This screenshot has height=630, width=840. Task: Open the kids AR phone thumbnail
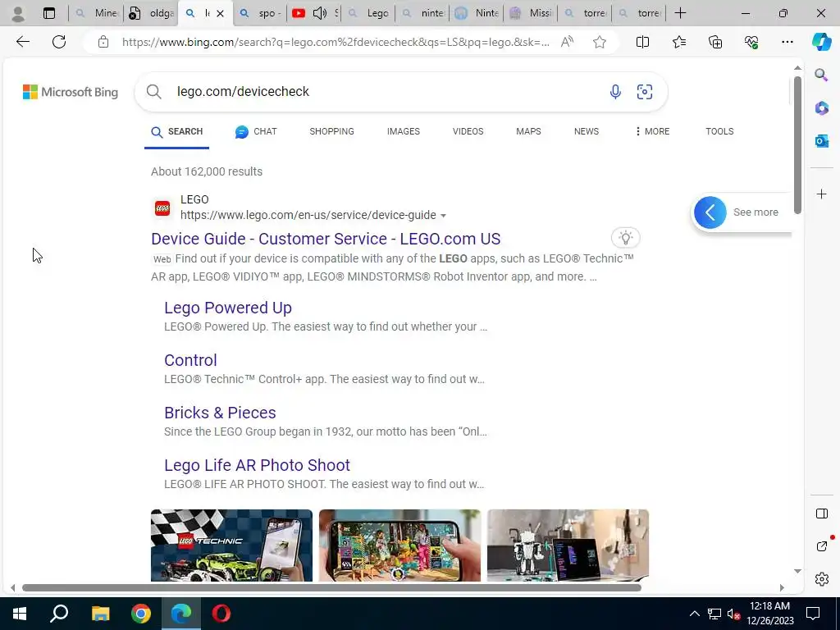click(x=399, y=546)
